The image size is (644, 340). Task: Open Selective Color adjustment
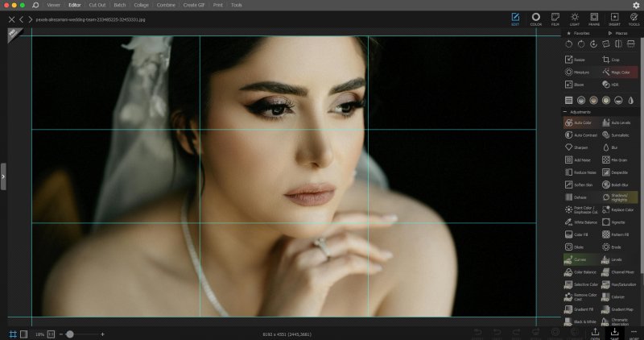click(581, 284)
